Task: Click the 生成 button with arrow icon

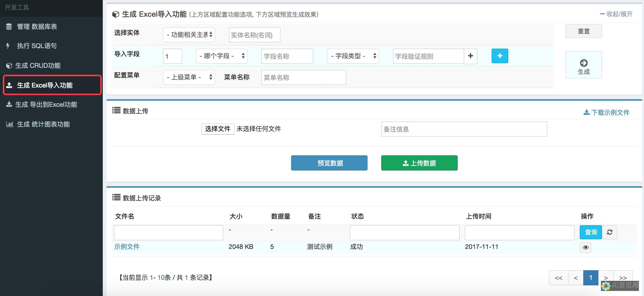Action: click(x=583, y=65)
